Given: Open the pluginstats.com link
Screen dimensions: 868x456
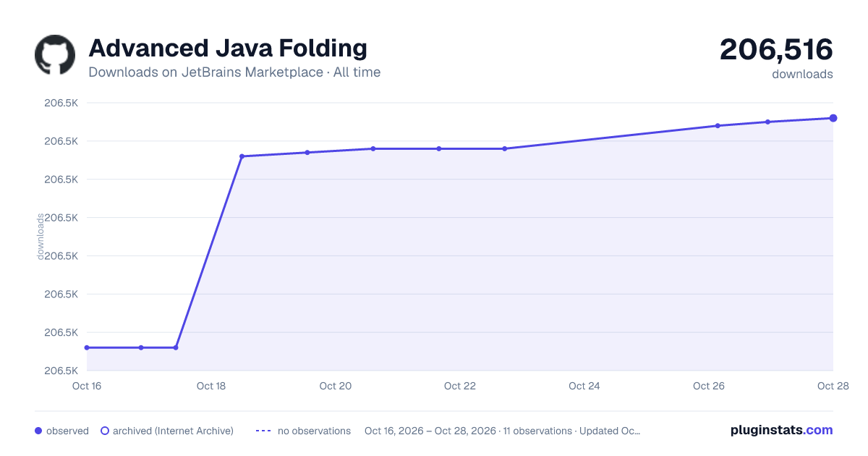Looking at the screenshot, I should [x=782, y=430].
